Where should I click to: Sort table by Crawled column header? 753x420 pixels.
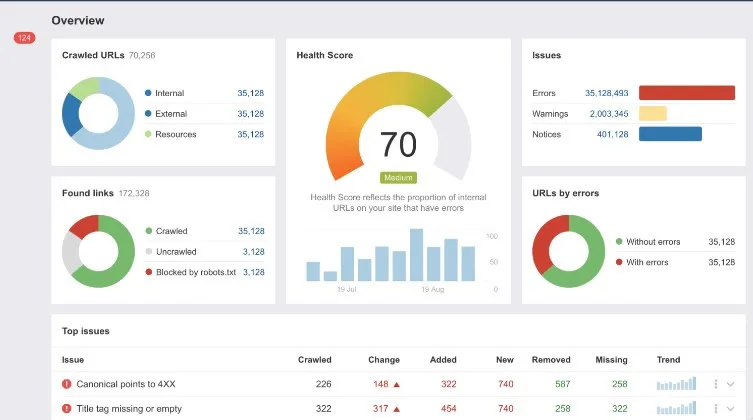315,360
